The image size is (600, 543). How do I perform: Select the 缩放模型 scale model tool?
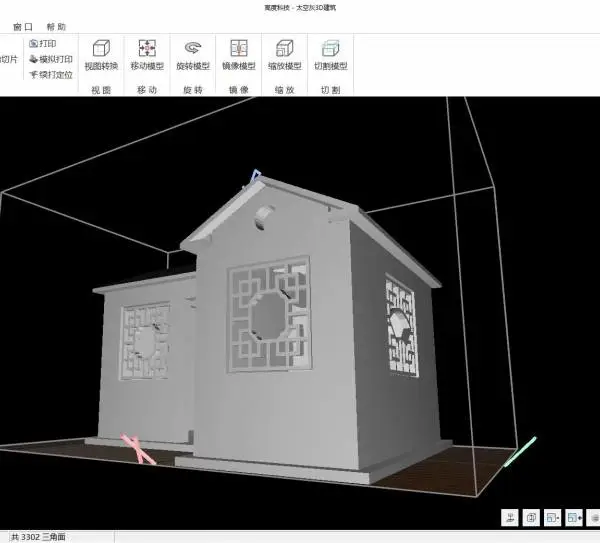[285, 55]
